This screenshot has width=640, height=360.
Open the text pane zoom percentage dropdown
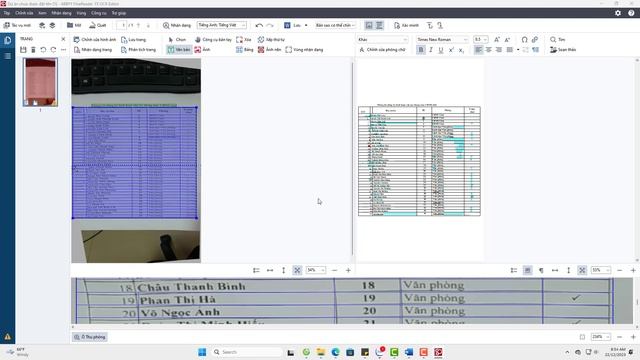point(601,270)
